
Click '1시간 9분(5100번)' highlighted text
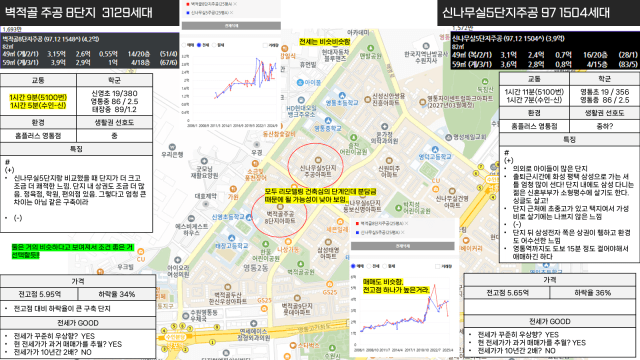38,98
